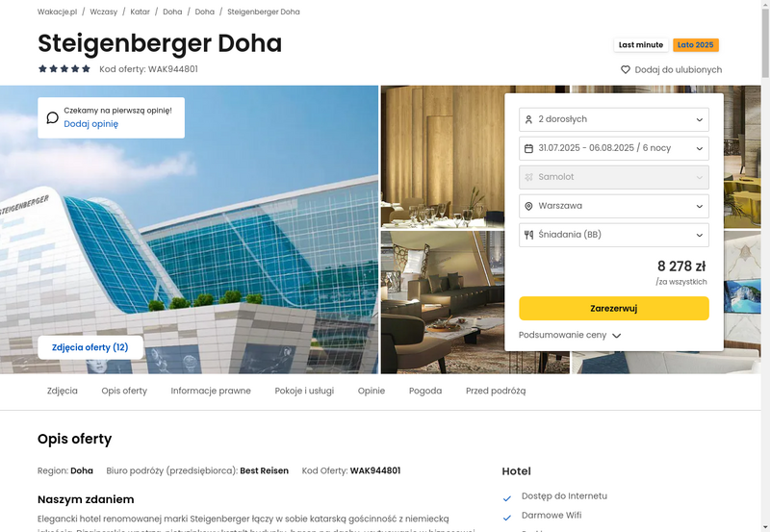Open the 2 dorosłych guests dropdown

[614, 119]
